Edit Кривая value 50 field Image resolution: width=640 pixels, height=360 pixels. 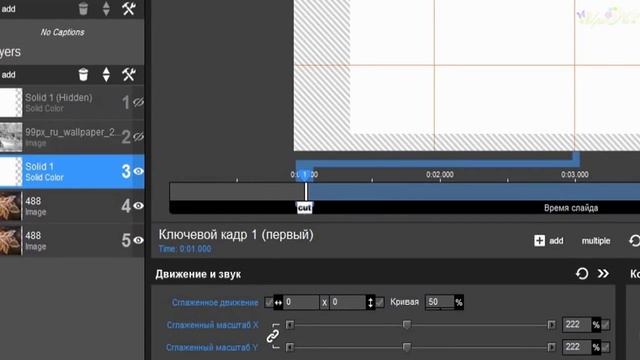(440, 302)
